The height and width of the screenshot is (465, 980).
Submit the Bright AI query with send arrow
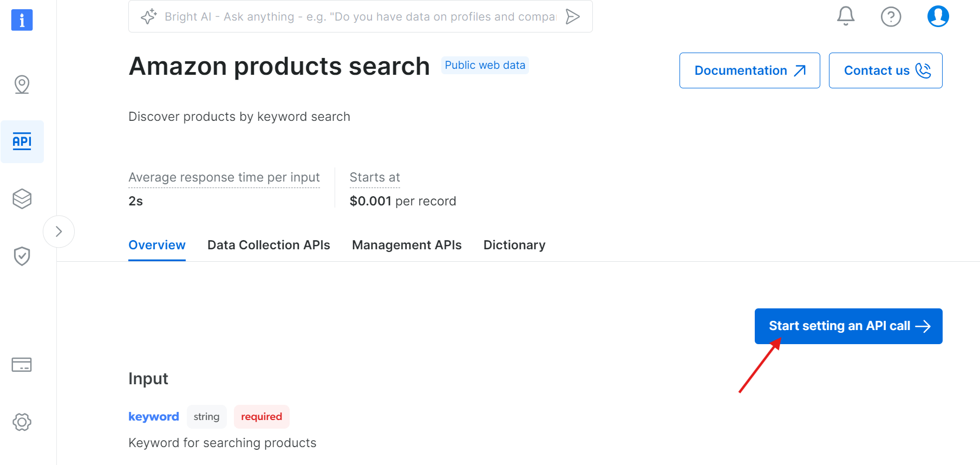pyautogui.click(x=572, y=16)
